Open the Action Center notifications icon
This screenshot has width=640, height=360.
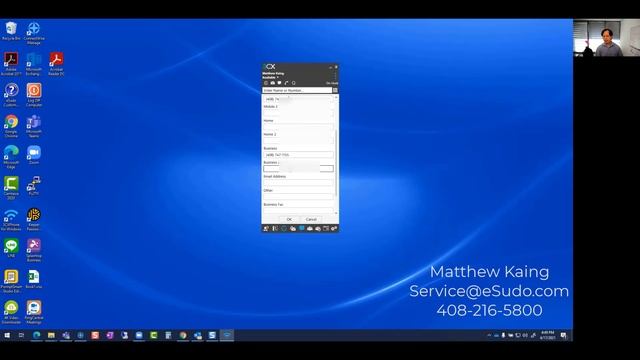[564, 335]
